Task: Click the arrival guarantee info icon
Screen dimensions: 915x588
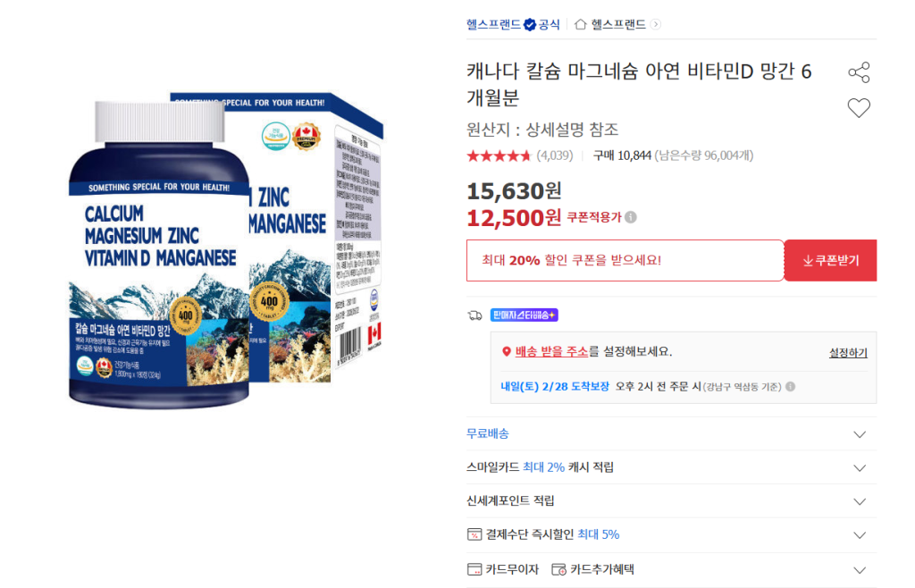Action: (790, 387)
